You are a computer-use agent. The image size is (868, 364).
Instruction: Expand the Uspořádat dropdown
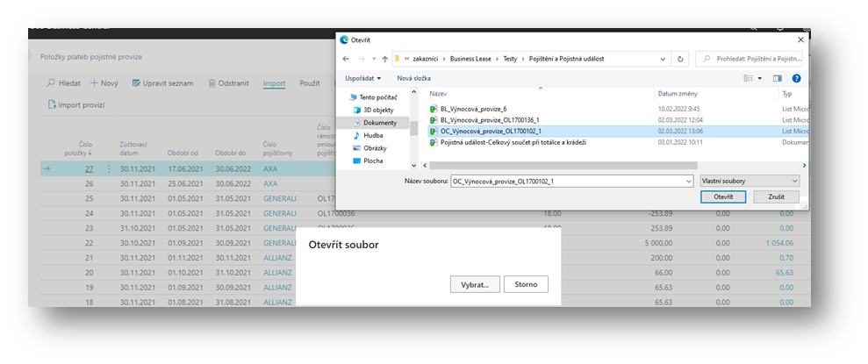click(364, 78)
